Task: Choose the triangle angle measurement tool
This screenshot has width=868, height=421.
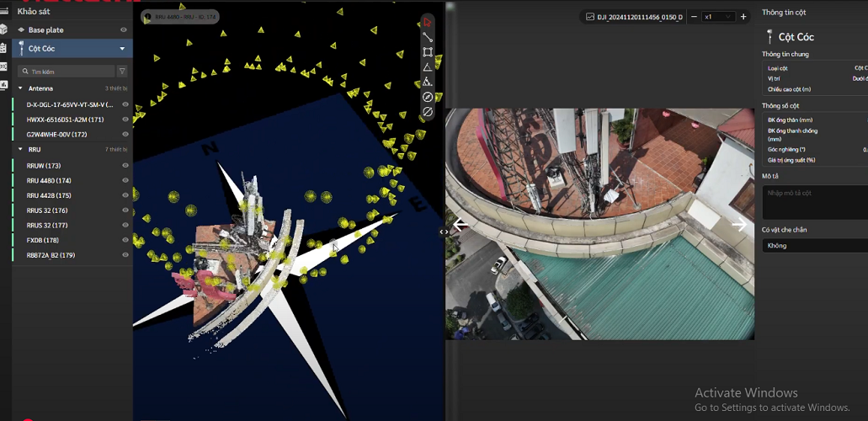Action: (x=428, y=67)
